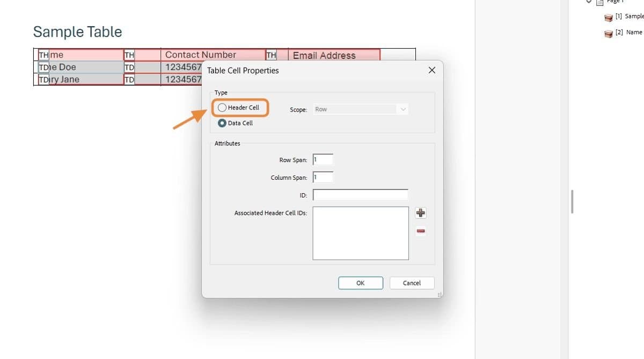Viewport: 644px width, 359px height.
Task: Select the Header Cell radio button
Action: coord(222,107)
